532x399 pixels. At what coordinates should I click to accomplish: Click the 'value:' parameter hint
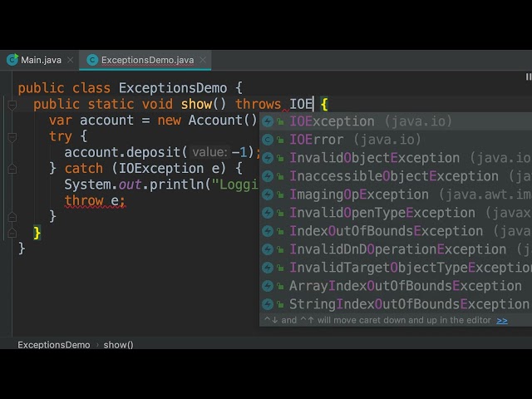click(209, 152)
